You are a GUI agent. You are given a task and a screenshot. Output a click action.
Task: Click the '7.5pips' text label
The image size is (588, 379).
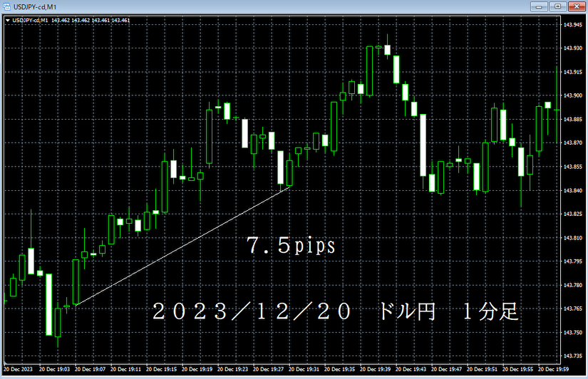point(291,246)
